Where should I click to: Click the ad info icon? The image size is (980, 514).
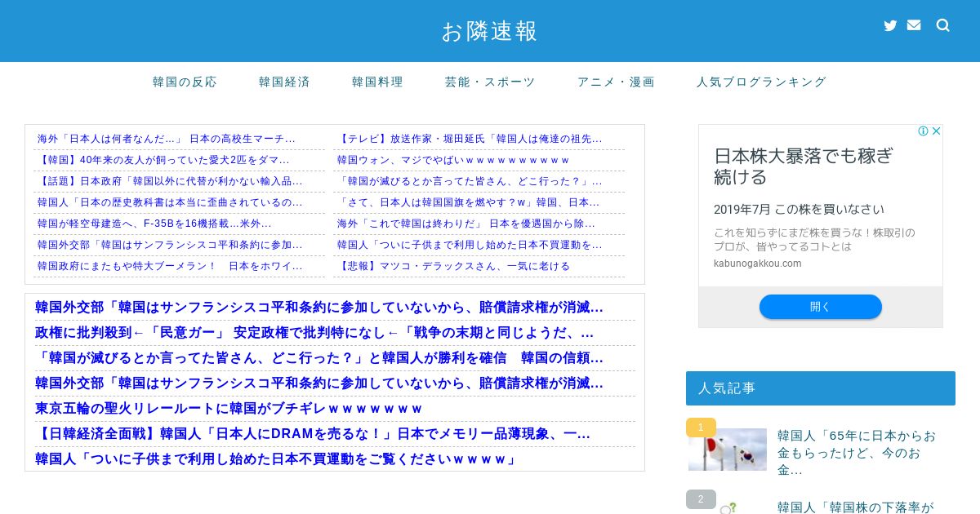pyautogui.click(x=923, y=131)
